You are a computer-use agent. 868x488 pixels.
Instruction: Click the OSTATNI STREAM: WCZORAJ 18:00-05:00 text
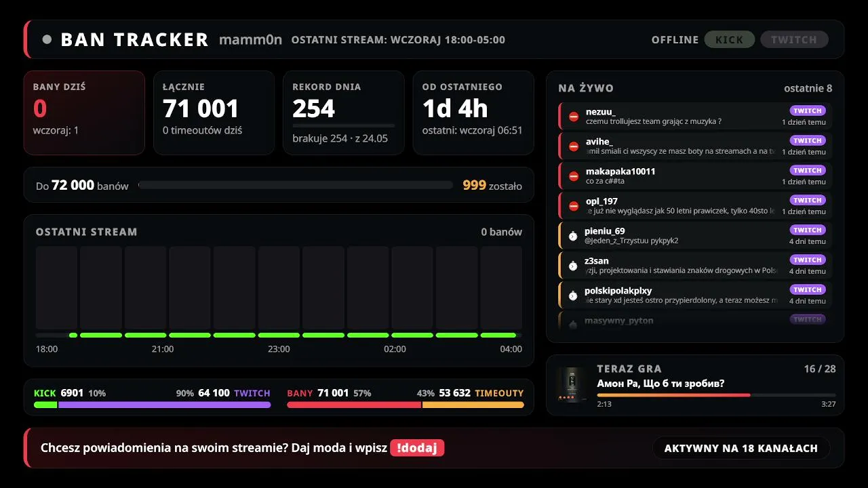click(398, 40)
